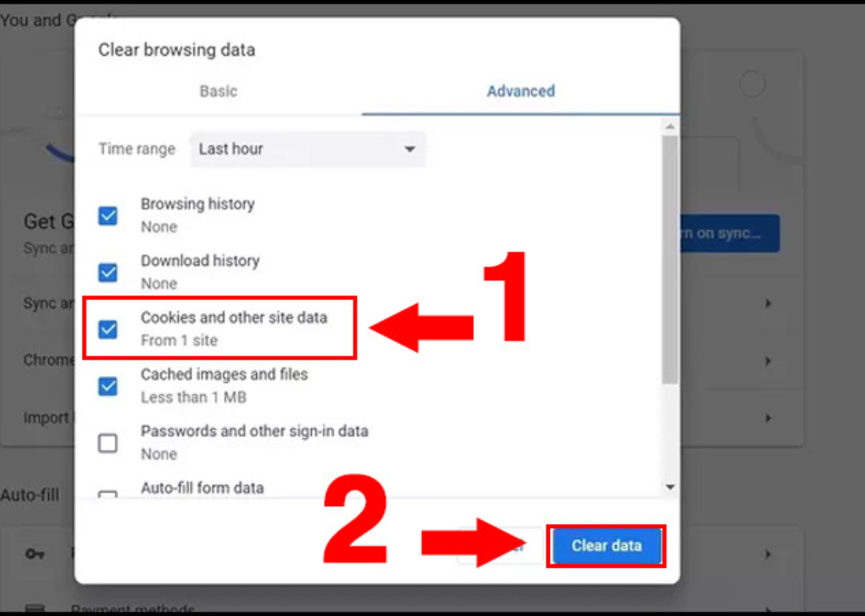Toggle Cached images and files checkbox
This screenshot has height=616, width=865.
pyautogui.click(x=107, y=386)
